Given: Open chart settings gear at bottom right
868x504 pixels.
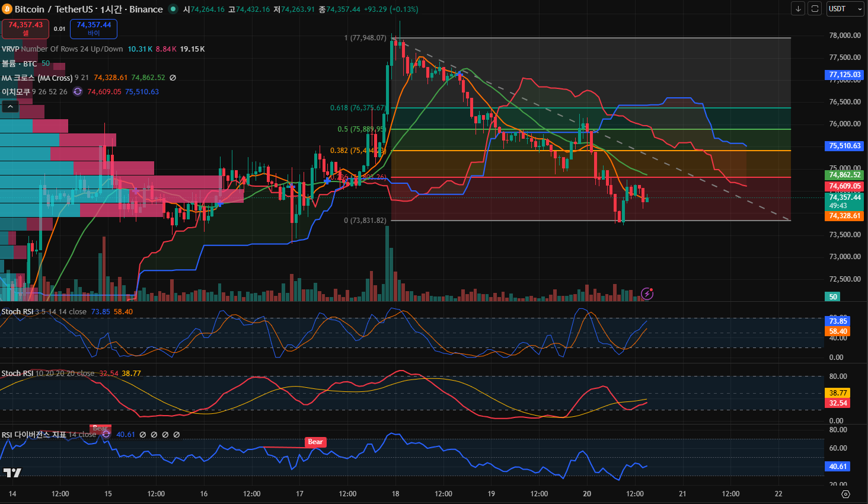Looking at the screenshot, I should click(845, 494).
